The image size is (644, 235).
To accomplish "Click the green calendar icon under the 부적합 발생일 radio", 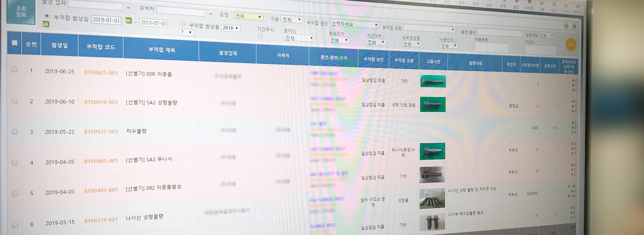I will (x=46, y=24).
